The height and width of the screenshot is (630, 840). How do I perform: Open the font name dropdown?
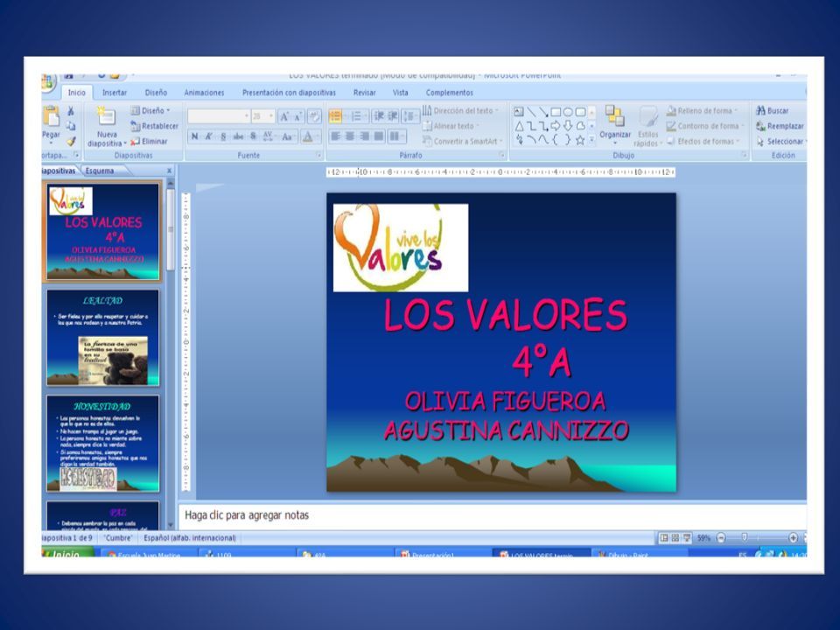click(247, 116)
